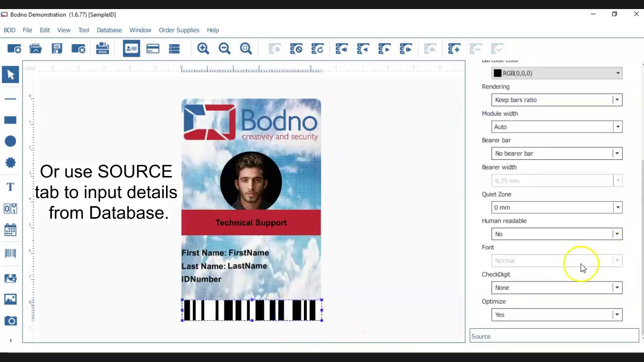Select the card front view icon
The image size is (644, 362).
pyautogui.click(x=131, y=49)
